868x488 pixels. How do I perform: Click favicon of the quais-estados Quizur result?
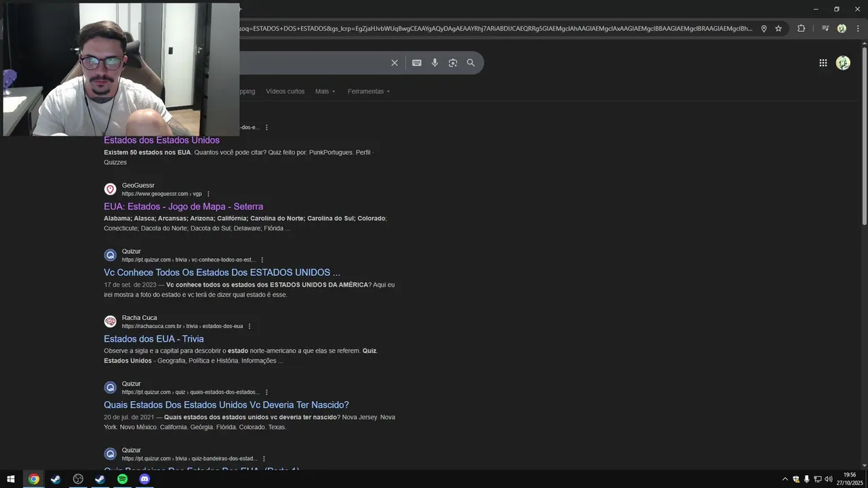tap(110, 388)
